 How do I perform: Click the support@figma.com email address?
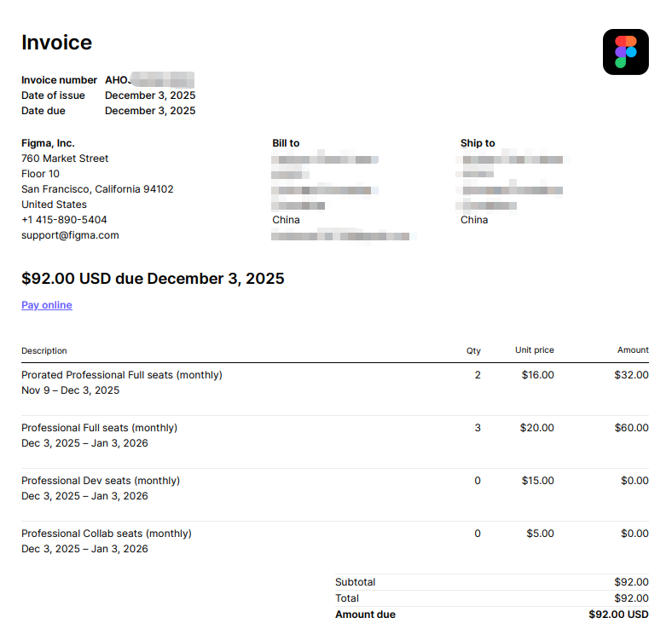(70, 235)
